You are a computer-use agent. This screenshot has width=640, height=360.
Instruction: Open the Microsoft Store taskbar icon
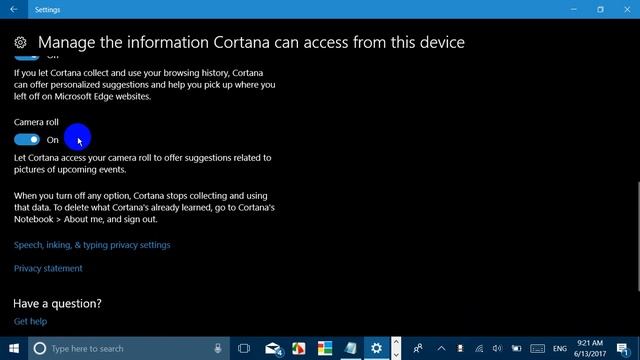325,349
